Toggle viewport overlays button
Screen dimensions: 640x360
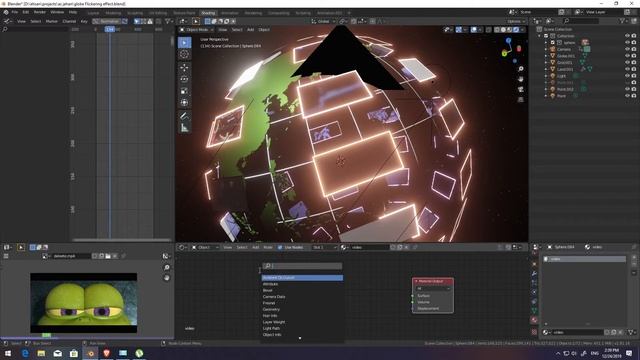coord(473,30)
